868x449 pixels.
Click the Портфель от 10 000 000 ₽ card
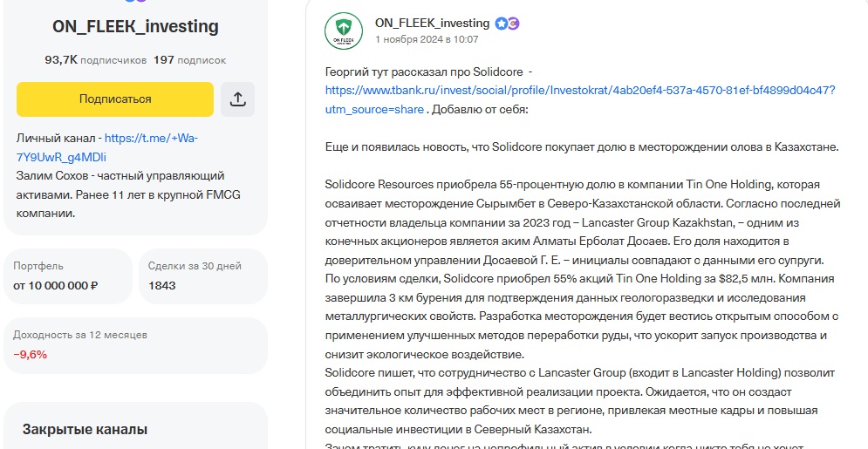(x=68, y=276)
